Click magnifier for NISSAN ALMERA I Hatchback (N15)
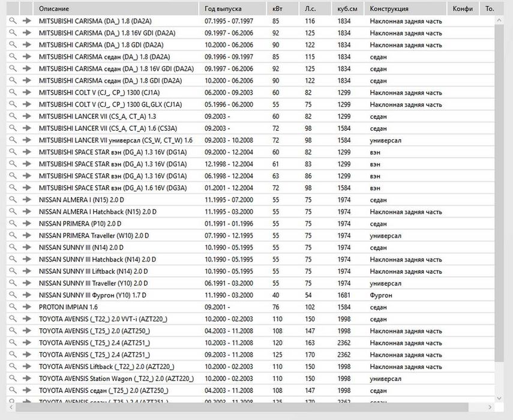This screenshot has width=513, height=420. 13,212
